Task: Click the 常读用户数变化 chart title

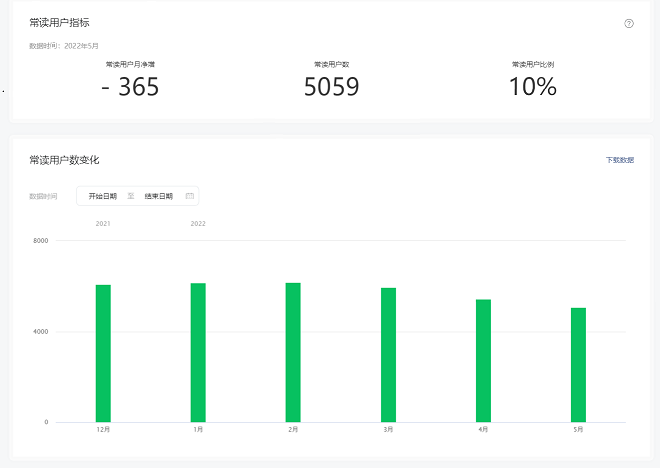Action: tap(64, 160)
